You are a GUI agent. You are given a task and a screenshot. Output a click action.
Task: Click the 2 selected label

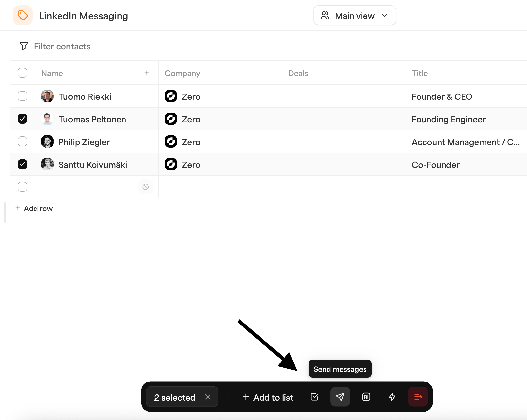tap(175, 397)
